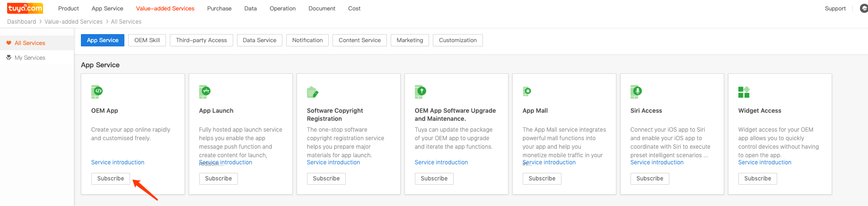Click the Software Copyright Registration title
Screen dimensions: 868x206
[335, 115]
